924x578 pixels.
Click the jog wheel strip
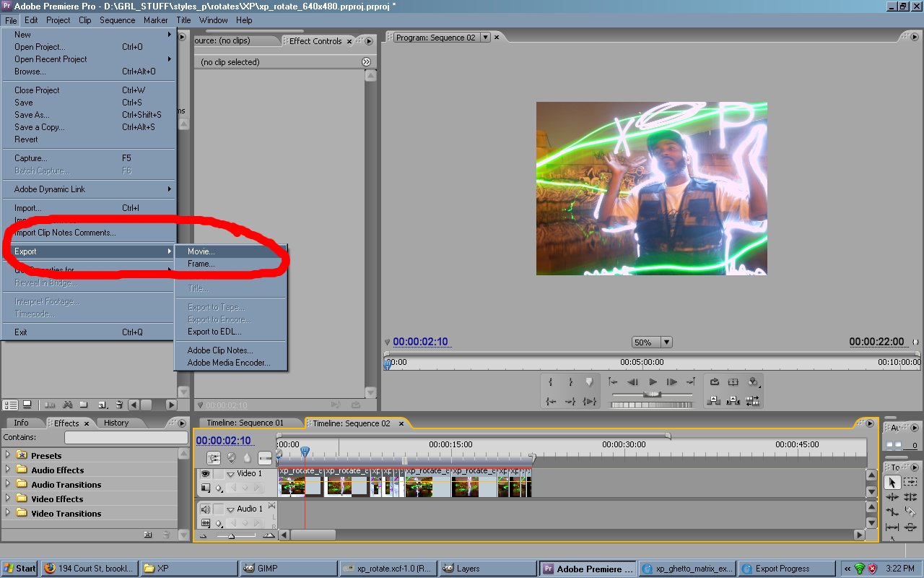click(x=652, y=405)
